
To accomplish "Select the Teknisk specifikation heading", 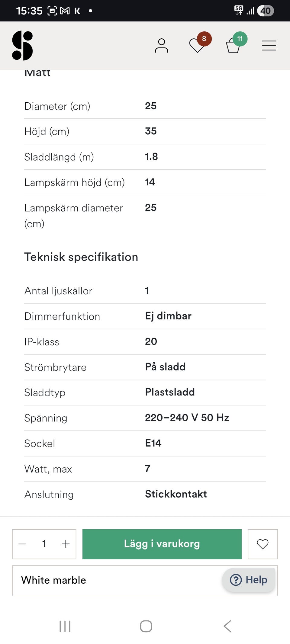I will pos(81,257).
